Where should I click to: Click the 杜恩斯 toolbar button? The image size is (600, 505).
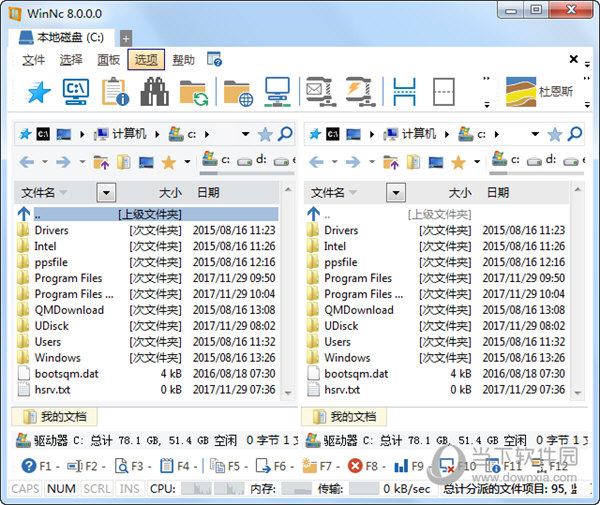click(x=540, y=91)
